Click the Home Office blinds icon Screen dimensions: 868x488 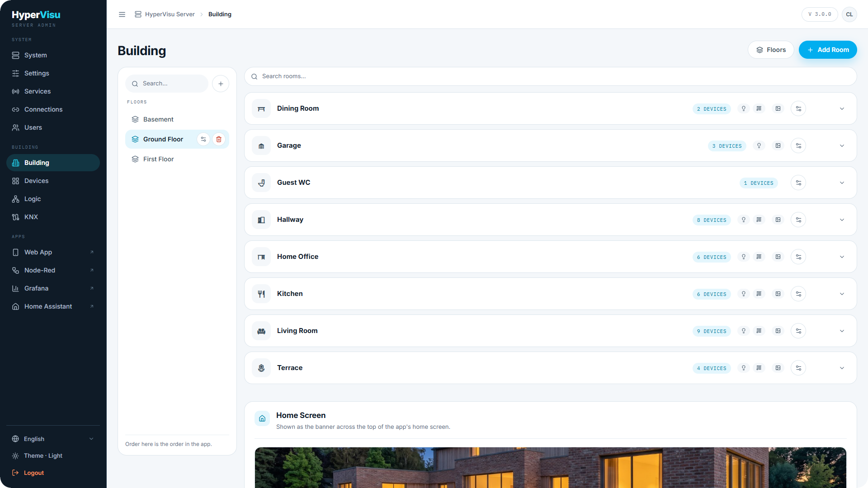(759, 257)
